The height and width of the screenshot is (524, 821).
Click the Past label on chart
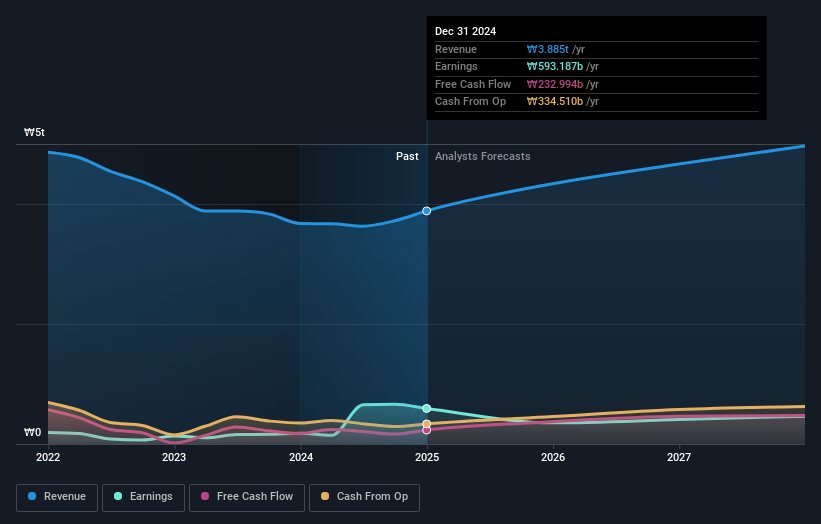(x=407, y=156)
